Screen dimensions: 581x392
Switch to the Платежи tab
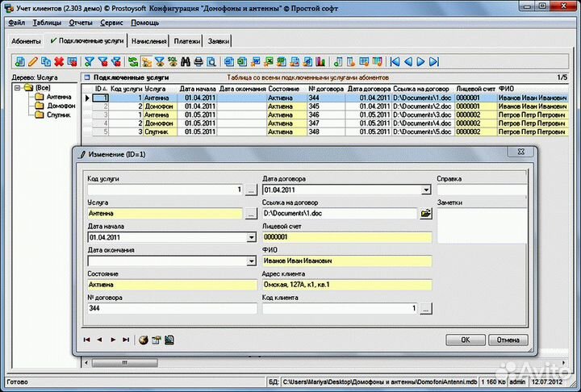(x=187, y=40)
